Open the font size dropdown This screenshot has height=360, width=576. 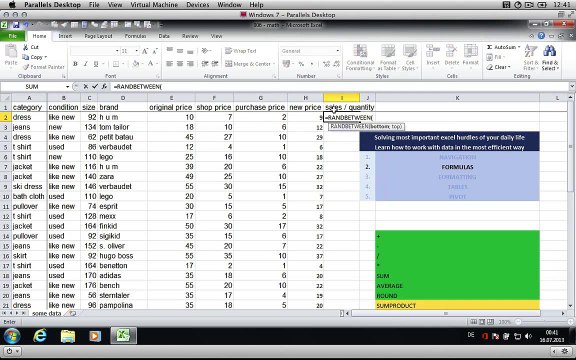pyautogui.click(x=137, y=51)
